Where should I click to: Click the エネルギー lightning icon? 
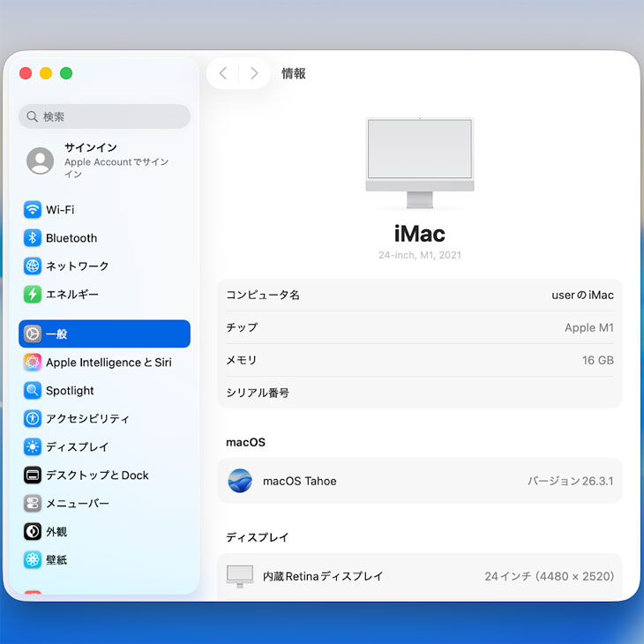coord(33,295)
